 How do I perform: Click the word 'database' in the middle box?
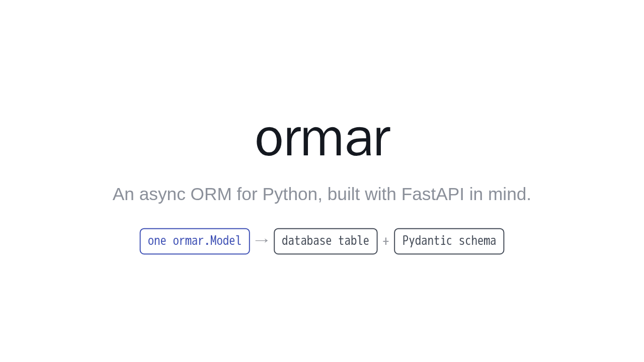(306, 241)
